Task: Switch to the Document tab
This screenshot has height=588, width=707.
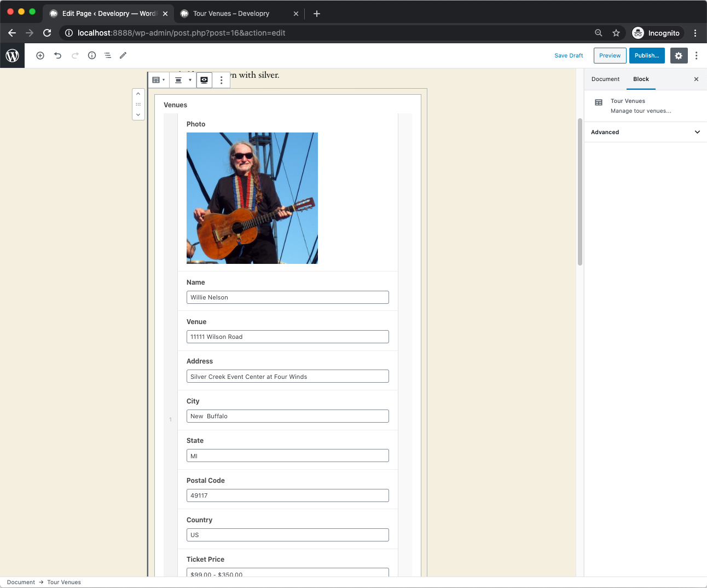Action: click(605, 79)
